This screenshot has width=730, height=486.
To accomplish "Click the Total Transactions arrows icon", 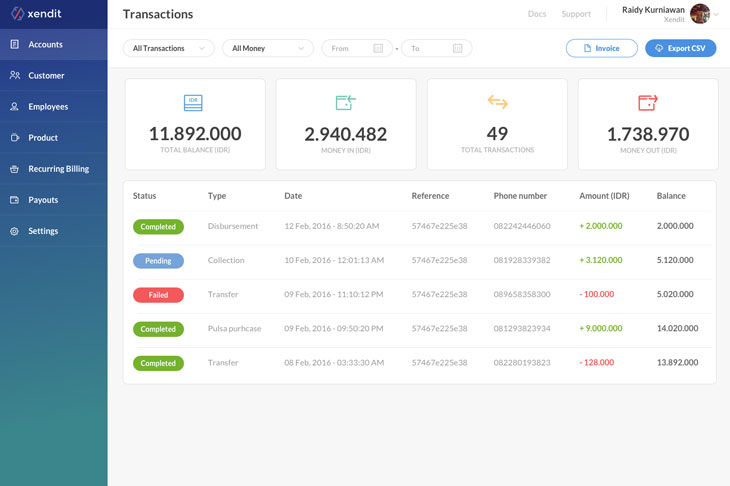I will click(497, 103).
